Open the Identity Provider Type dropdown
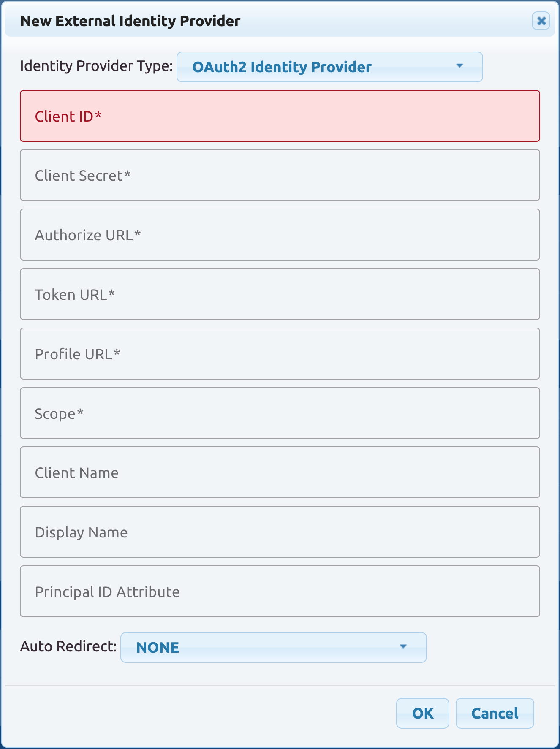Image resolution: width=560 pixels, height=749 pixels. (329, 67)
